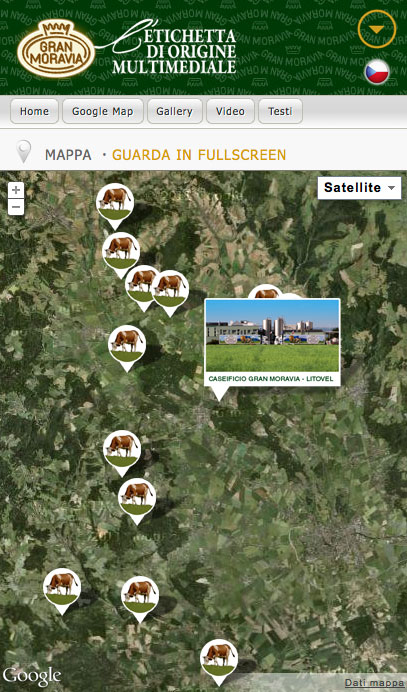Open the Testi tab
Image resolution: width=407 pixels, height=692 pixels.
coord(280,111)
